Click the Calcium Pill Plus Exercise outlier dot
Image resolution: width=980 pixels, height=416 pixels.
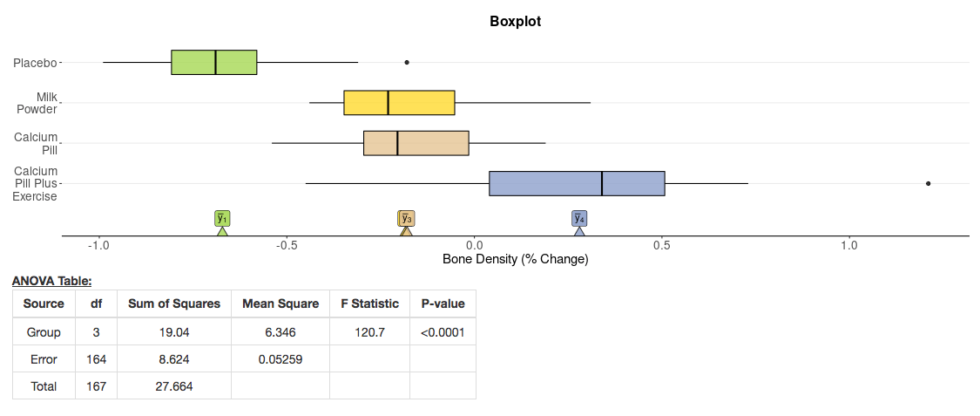click(x=929, y=183)
